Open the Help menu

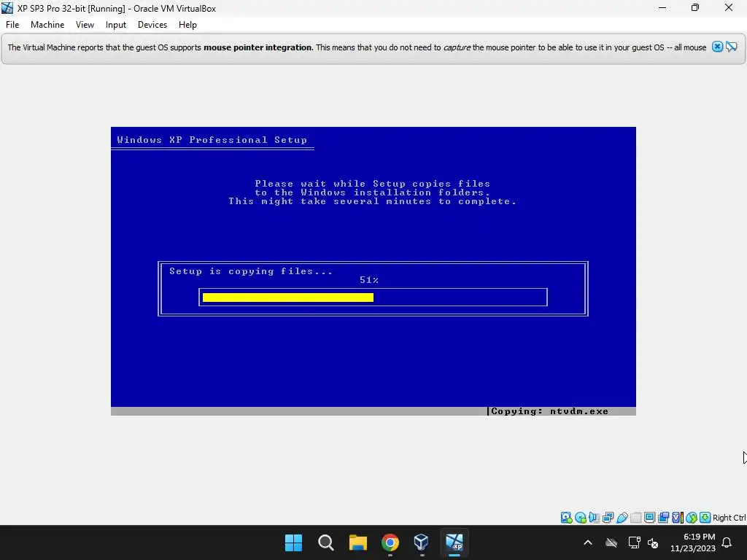coord(187,25)
